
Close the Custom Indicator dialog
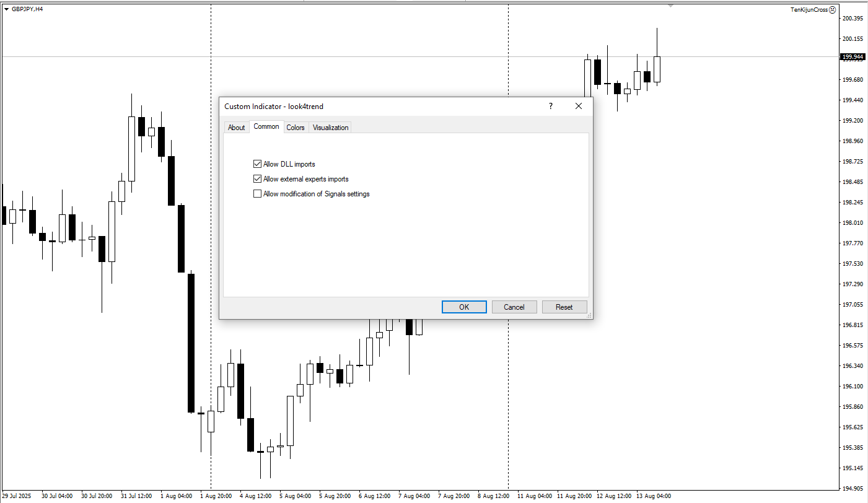(579, 106)
